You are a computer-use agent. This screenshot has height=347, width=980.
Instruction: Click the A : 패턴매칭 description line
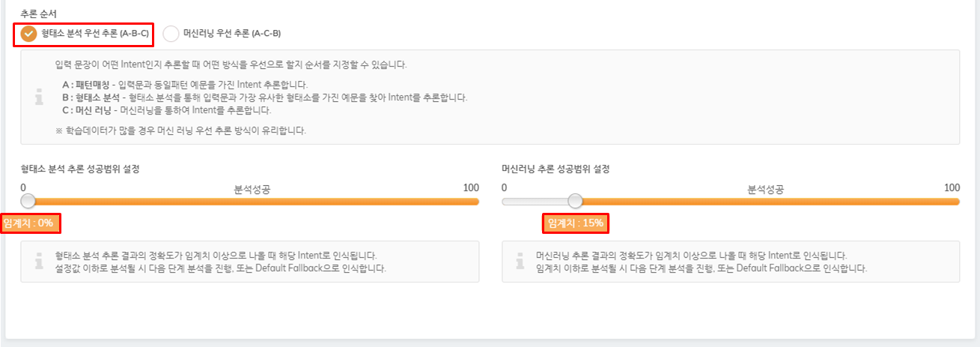click(x=185, y=85)
